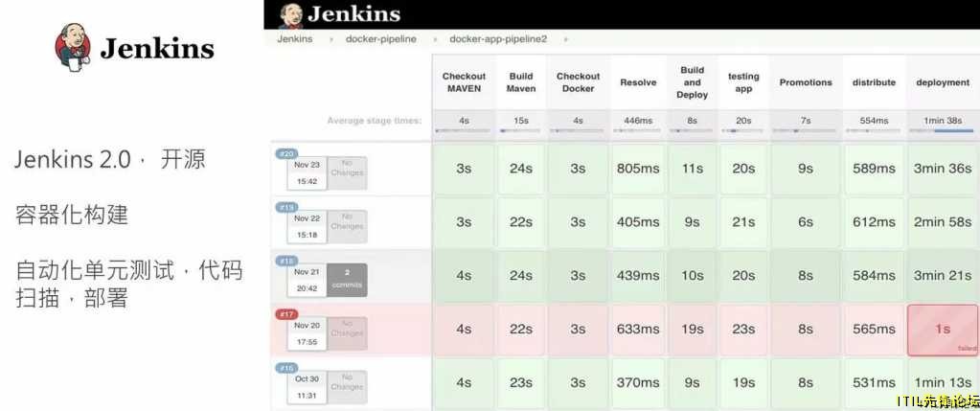The width and height of the screenshot is (980, 411).
Task: Go to Jenkins breadcrumb home
Action: (x=295, y=38)
